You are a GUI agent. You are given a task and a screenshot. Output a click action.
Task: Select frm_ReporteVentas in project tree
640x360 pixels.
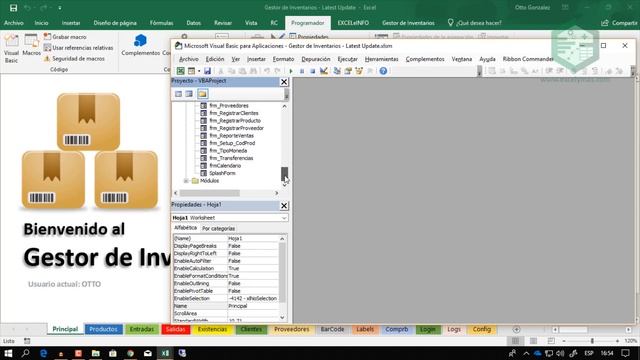tap(231, 136)
